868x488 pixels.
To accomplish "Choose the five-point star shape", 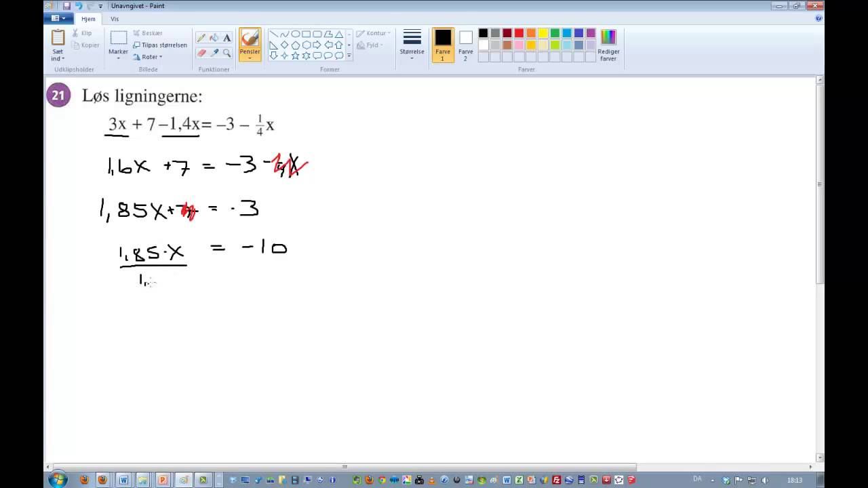I will (295, 56).
